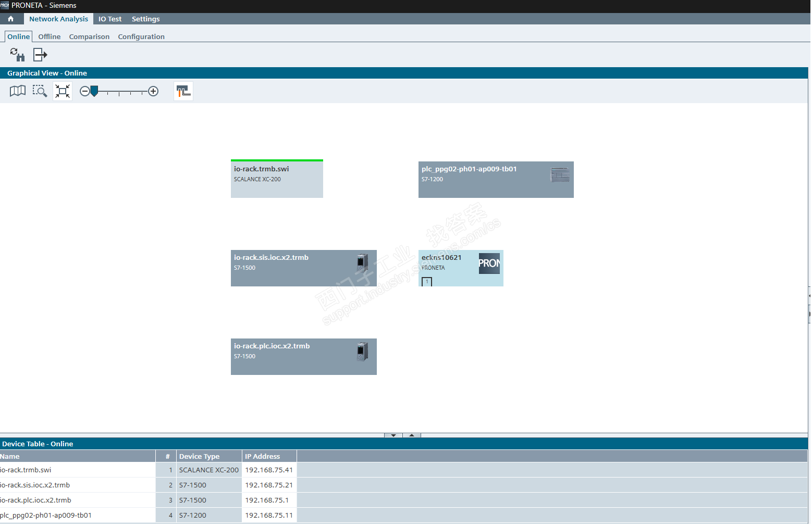The image size is (812, 527).
Task: Click the export topology icon
Action: 40,55
